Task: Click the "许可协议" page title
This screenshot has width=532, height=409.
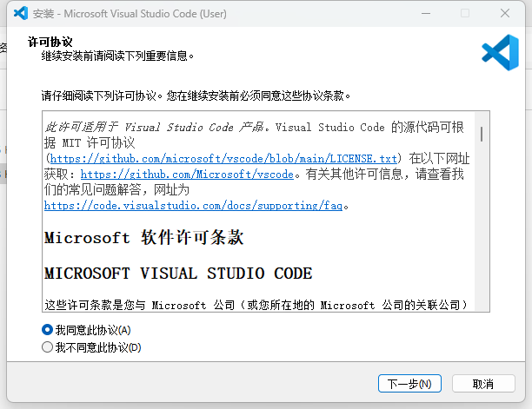Action: [50, 42]
